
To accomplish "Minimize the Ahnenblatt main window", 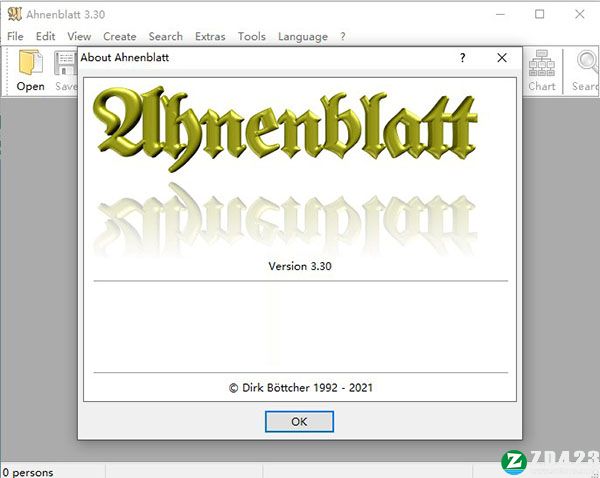I will tap(501, 15).
